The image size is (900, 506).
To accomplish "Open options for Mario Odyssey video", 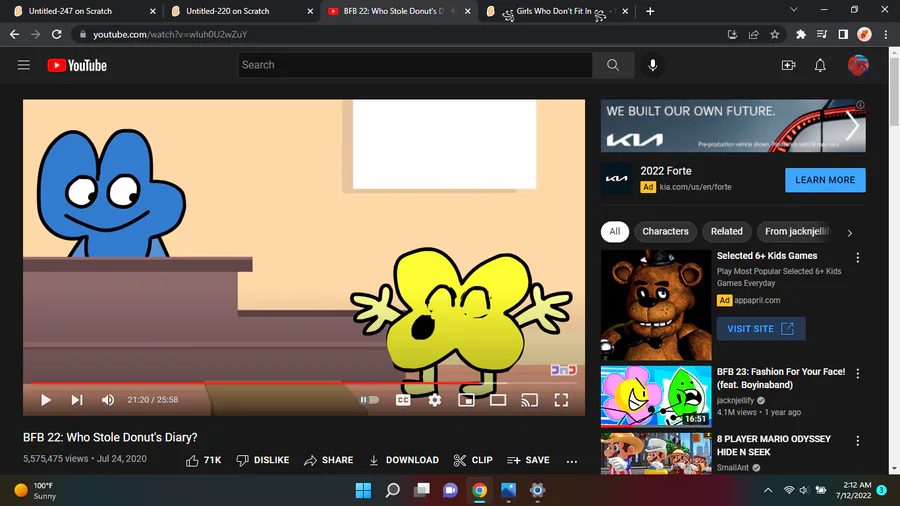I will [858, 441].
